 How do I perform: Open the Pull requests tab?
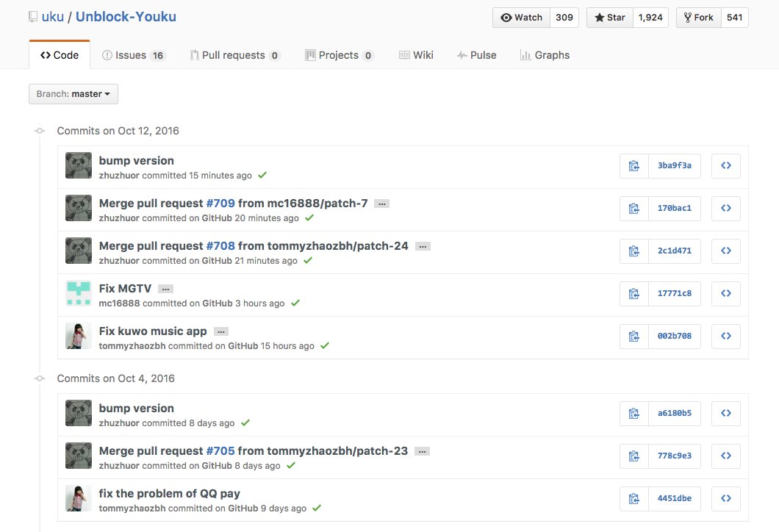click(x=235, y=55)
